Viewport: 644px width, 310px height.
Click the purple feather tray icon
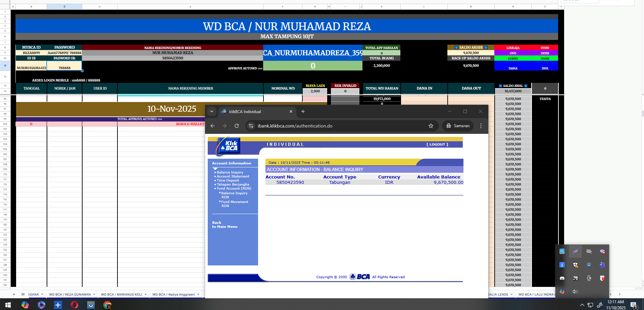[x=576, y=251]
